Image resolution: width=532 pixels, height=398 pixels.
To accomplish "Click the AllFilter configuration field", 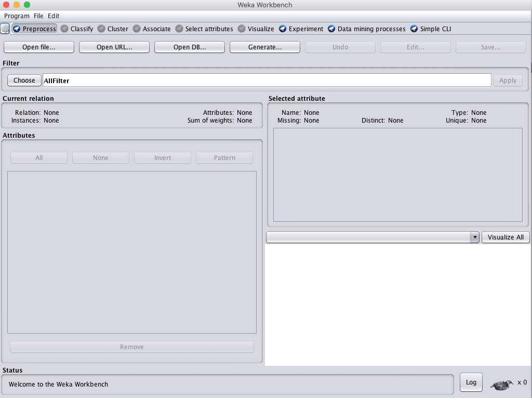I will coord(267,81).
